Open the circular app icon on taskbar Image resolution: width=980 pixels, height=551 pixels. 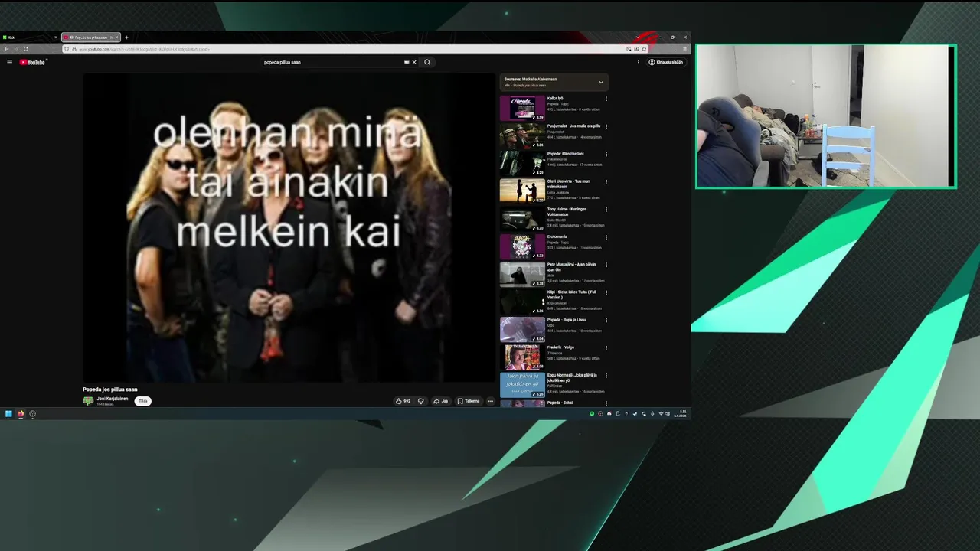pyautogui.click(x=32, y=414)
